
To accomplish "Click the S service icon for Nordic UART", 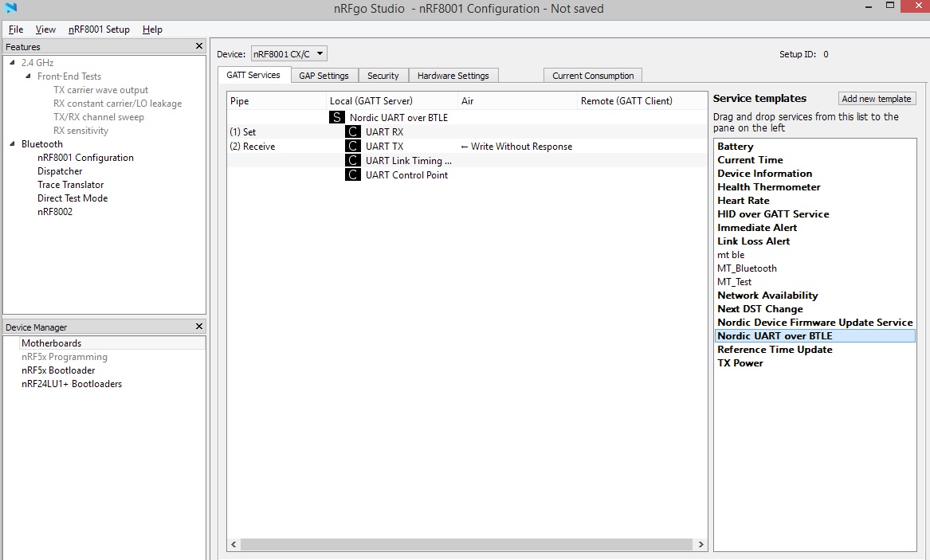I will click(x=337, y=117).
